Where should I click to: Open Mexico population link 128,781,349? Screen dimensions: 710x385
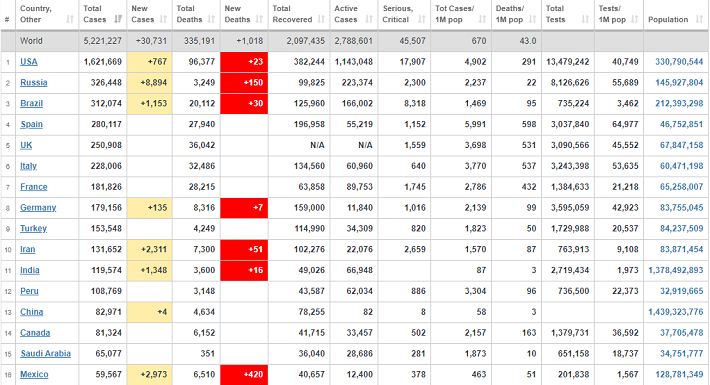pos(679,374)
